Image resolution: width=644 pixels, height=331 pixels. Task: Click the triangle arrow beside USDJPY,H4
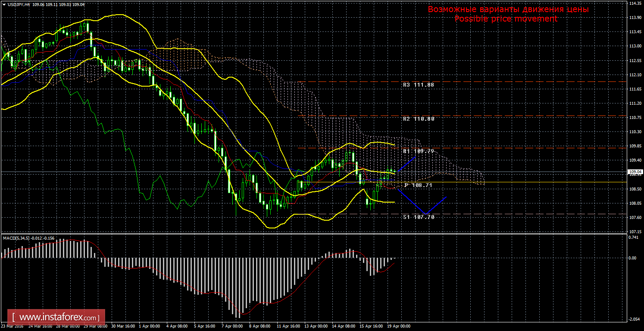click(x=4, y=4)
